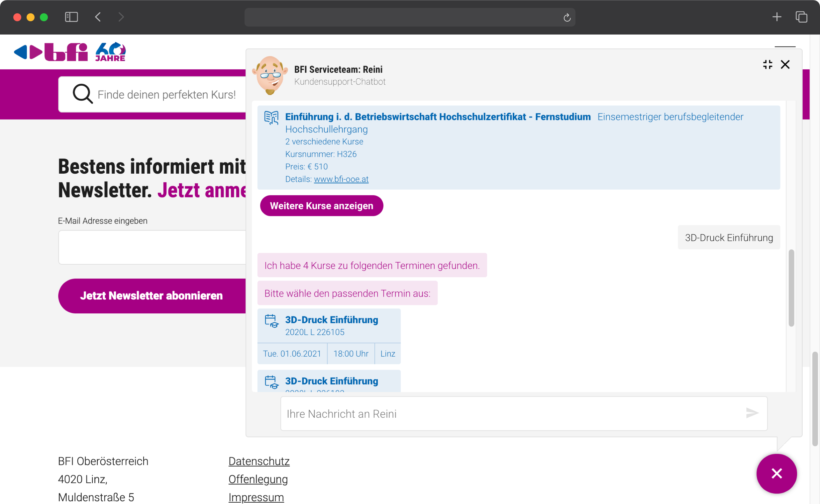Select the second '3D-Druck Einführung' course card
The image size is (820, 504).
(329, 381)
